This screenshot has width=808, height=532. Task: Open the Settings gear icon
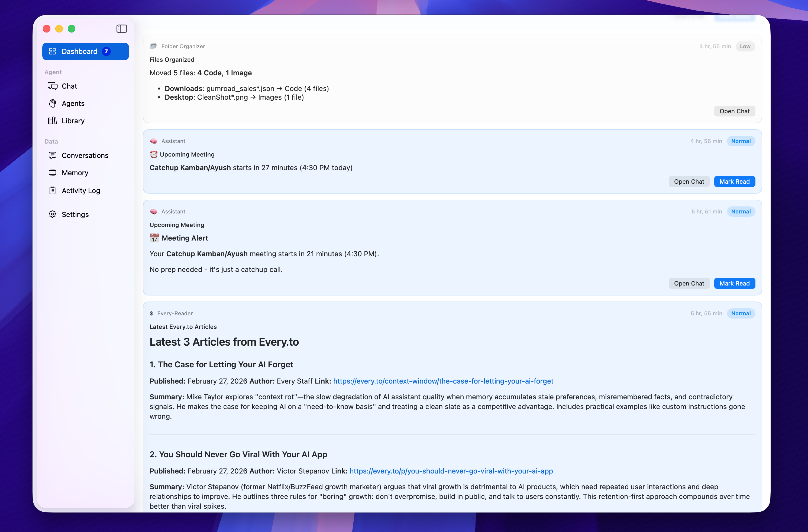(x=53, y=214)
